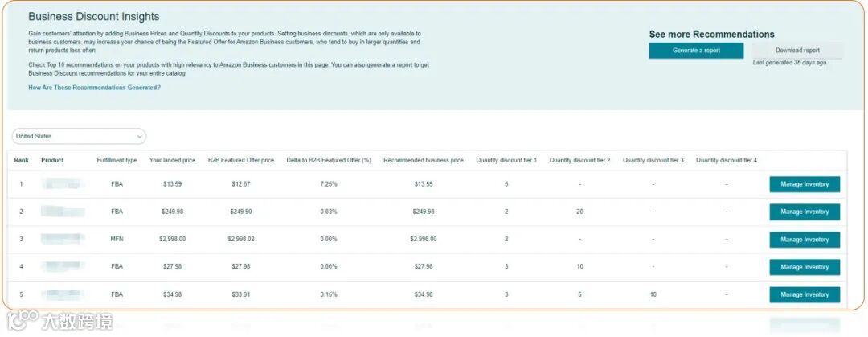Image resolution: width=868 pixels, height=337 pixels.
Task: Click the Download report button
Action: point(797,51)
